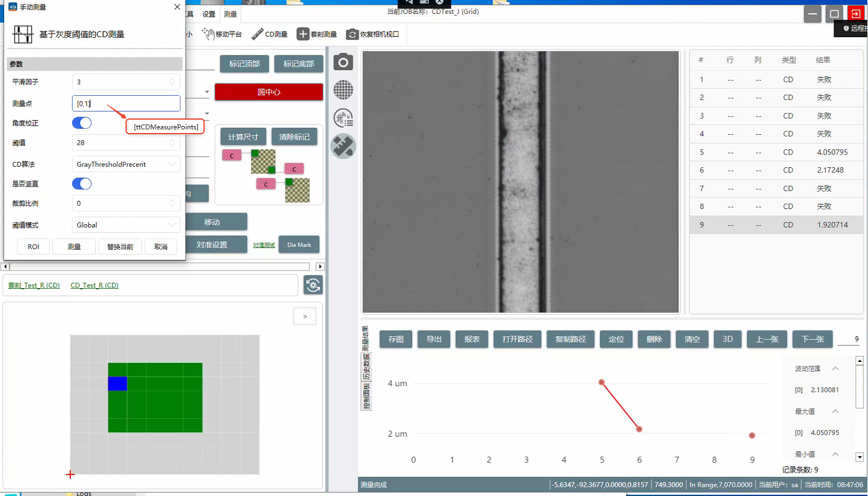The width and height of the screenshot is (868, 496).
Task: Open the 设置 menu
Action: click(x=209, y=14)
